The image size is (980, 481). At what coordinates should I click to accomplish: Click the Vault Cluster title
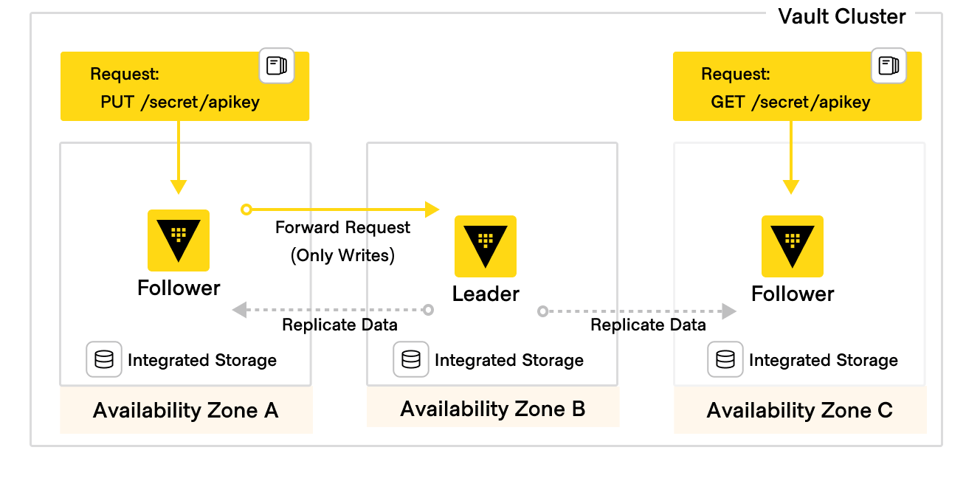click(842, 16)
